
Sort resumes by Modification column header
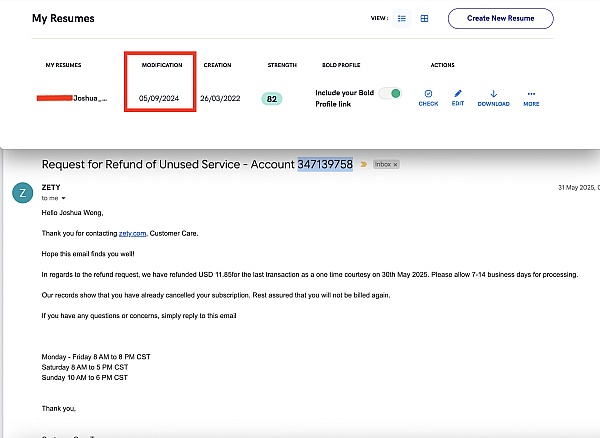tap(162, 65)
